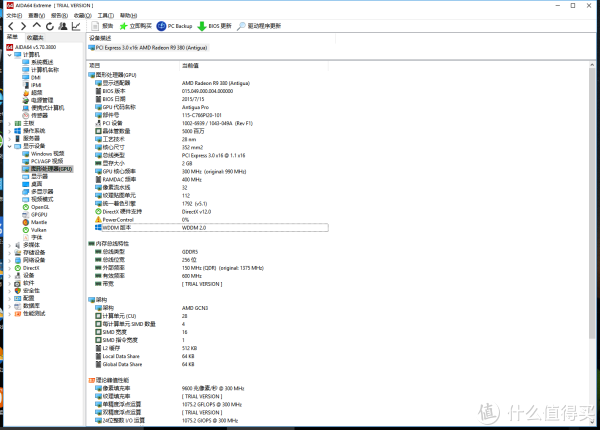Select the WDDM 2.0 value row
Viewport: 600px width, 430px height.
coord(211,228)
